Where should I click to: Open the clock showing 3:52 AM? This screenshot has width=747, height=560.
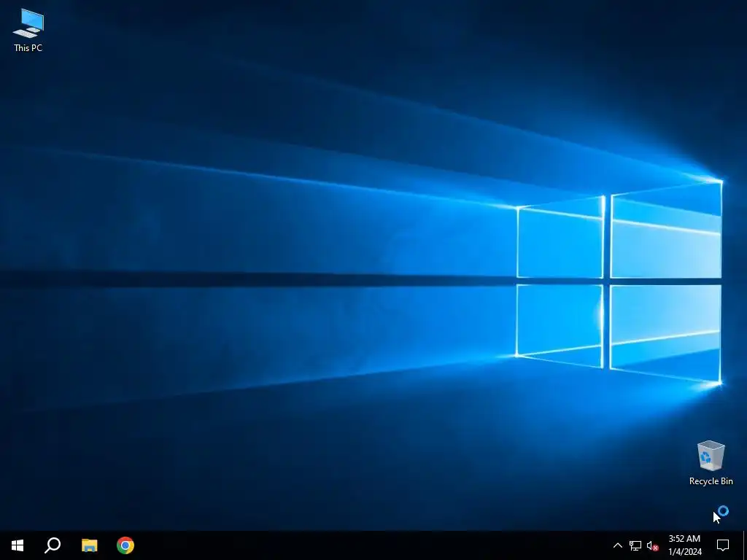click(684, 545)
